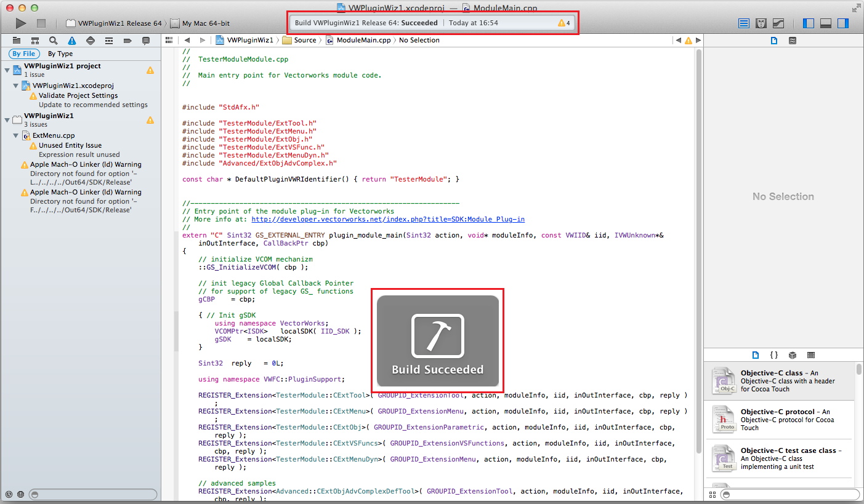Image resolution: width=864 pixels, height=504 pixels.
Task: Jump to the next issue in the jump bar
Action: point(698,40)
